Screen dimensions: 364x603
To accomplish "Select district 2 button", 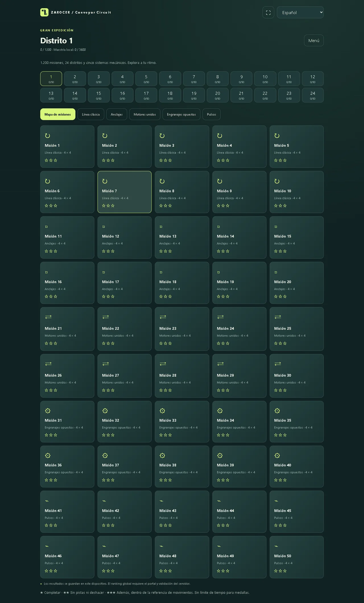I will point(75,79).
